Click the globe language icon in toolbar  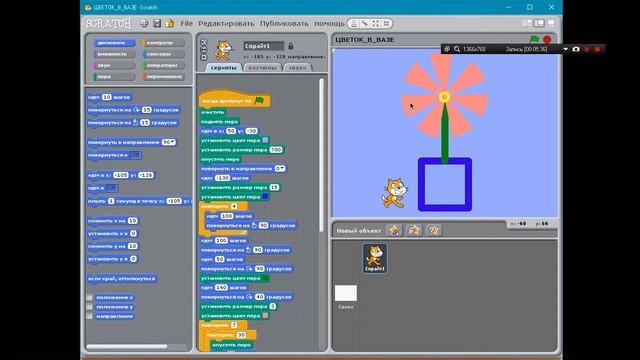144,24
